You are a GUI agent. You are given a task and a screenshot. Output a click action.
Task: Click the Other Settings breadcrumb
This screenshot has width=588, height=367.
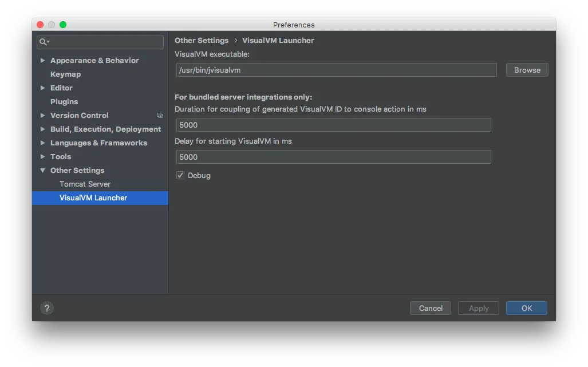click(202, 41)
